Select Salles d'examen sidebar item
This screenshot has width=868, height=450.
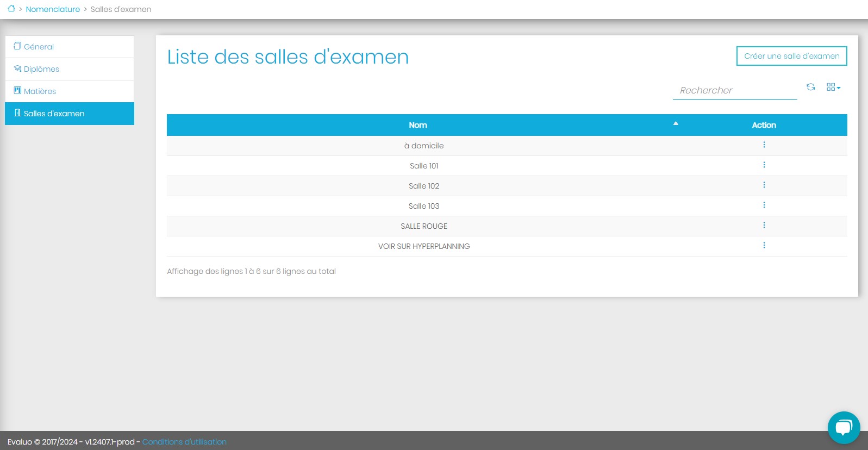tap(54, 114)
